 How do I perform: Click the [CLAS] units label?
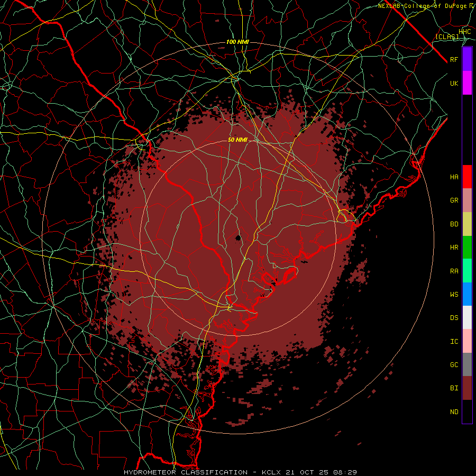click(x=447, y=36)
